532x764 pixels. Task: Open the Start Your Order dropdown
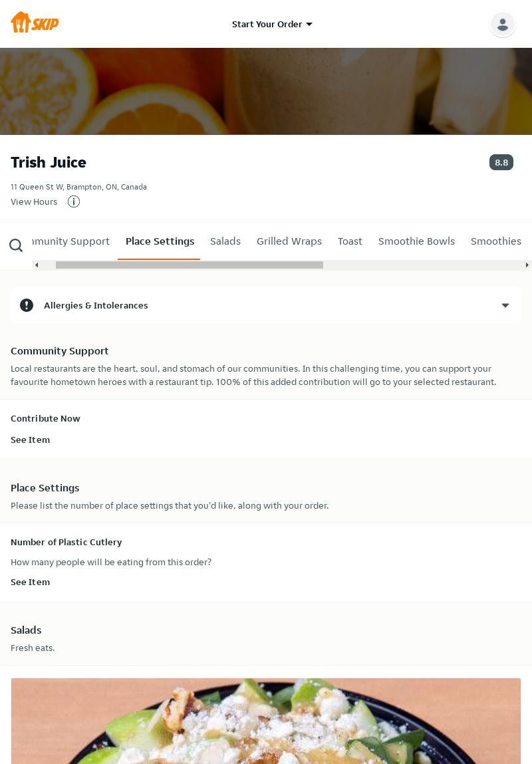[x=272, y=24]
